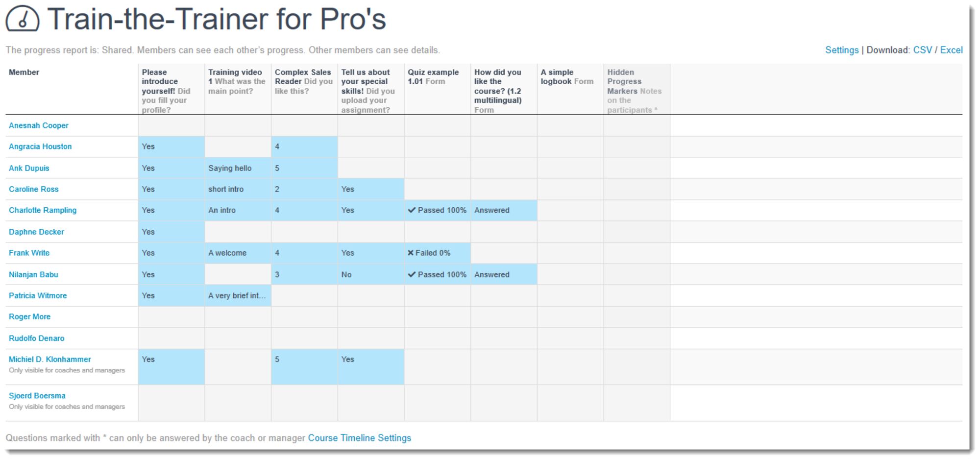Open Frank Write's member page

click(x=29, y=253)
